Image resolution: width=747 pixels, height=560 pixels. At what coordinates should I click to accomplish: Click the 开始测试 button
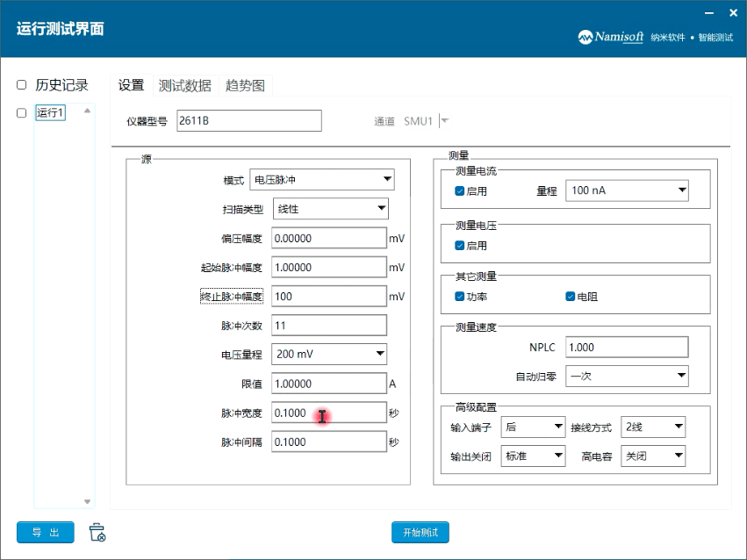(x=420, y=533)
